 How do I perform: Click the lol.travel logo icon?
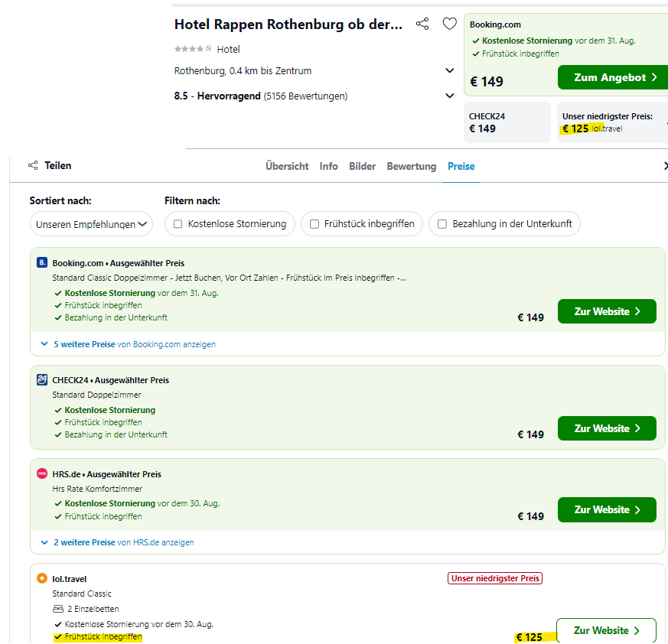point(42,579)
